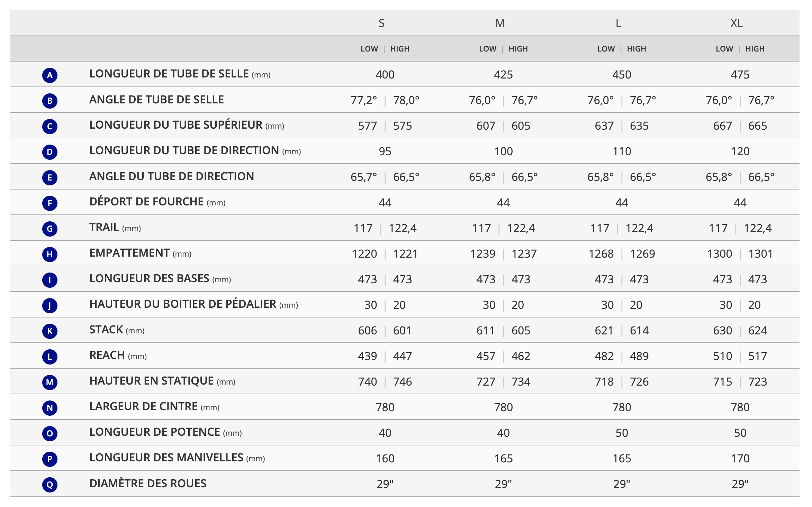This screenshot has width=812, height=507.
Task: Click the LOW label under size M
Action: pyautogui.click(x=487, y=49)
